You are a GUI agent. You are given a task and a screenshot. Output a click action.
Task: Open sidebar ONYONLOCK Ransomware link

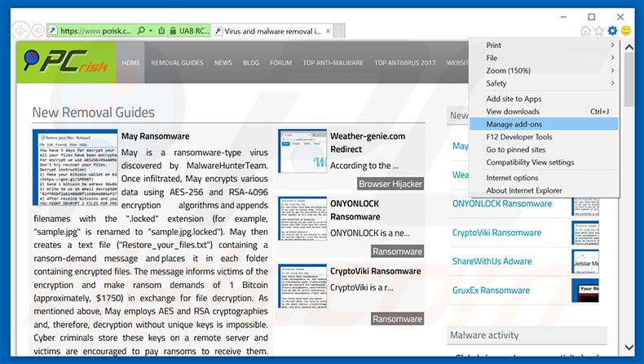coord(502,203)
